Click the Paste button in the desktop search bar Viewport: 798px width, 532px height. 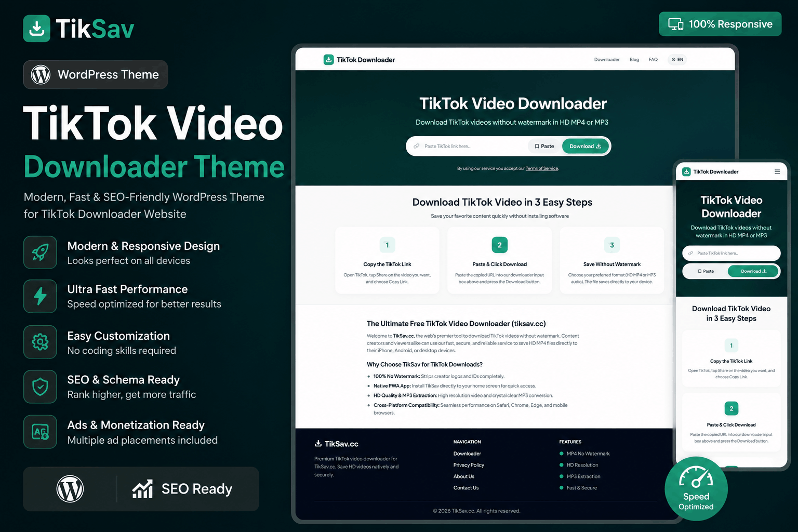pyautogui.click(x=544, y=147)
